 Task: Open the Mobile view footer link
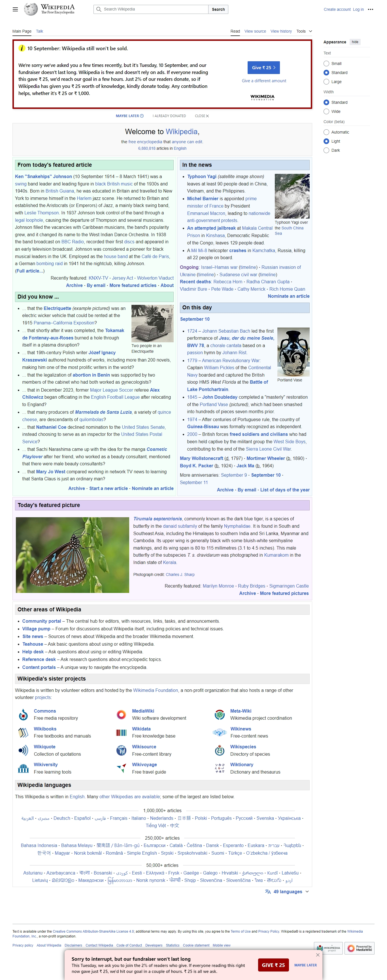221,945
